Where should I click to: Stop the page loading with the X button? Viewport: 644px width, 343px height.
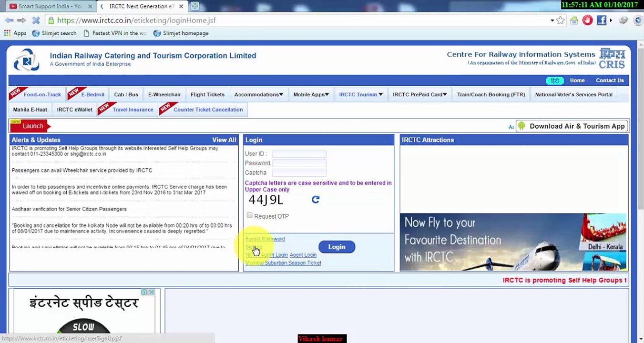pyautogui.click(x=36, y=20)
